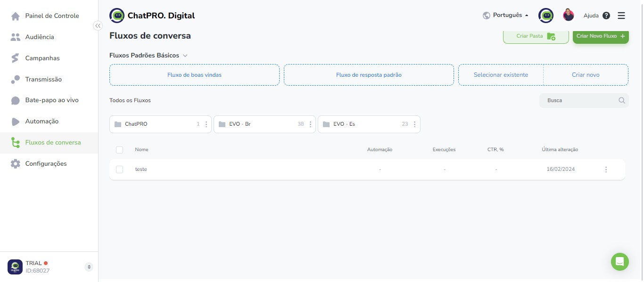Expand Fluxos Padrões Básicos chevron
Screen dimensions: 644x282
[185, 56]
